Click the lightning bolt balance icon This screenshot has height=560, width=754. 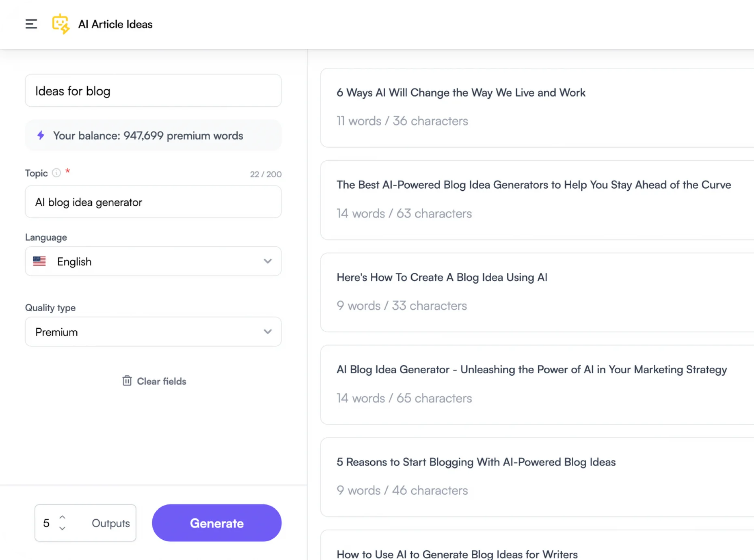click(41, 135)
